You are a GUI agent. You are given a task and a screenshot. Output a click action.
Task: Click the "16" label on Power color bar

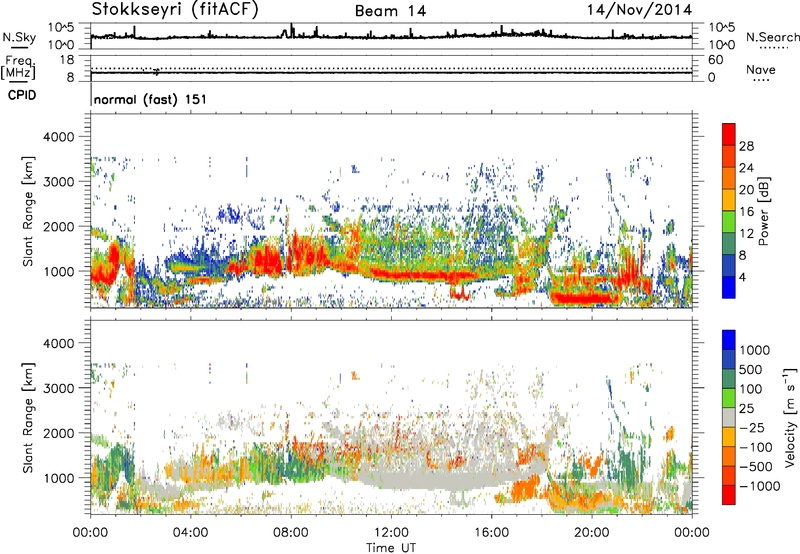746,212
